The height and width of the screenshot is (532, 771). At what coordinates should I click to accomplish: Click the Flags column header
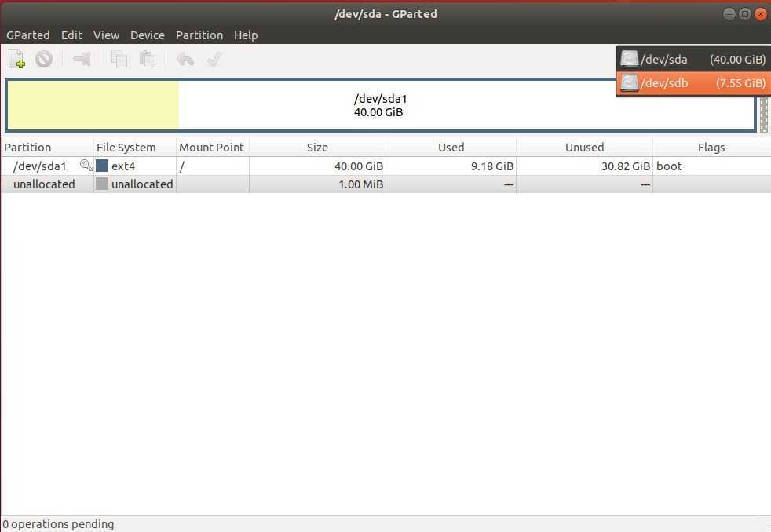pyautogui.click(x=711, y=148)
